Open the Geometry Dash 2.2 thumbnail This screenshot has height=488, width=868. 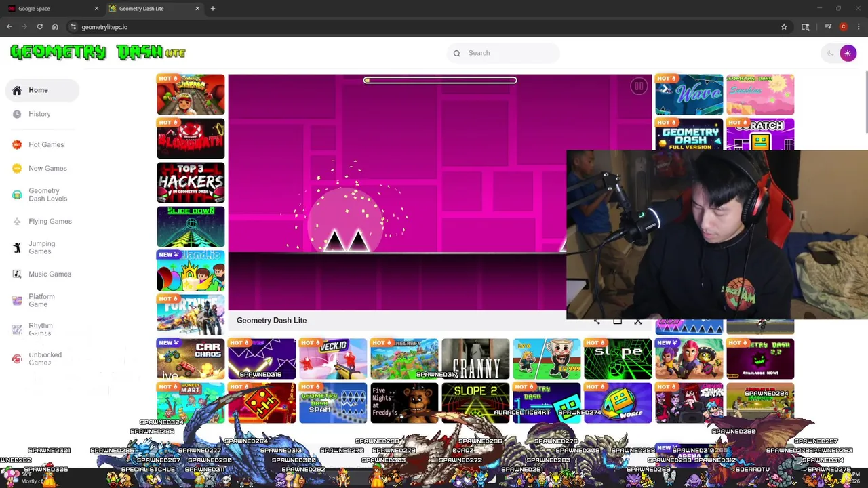click(x=760, y=359)
